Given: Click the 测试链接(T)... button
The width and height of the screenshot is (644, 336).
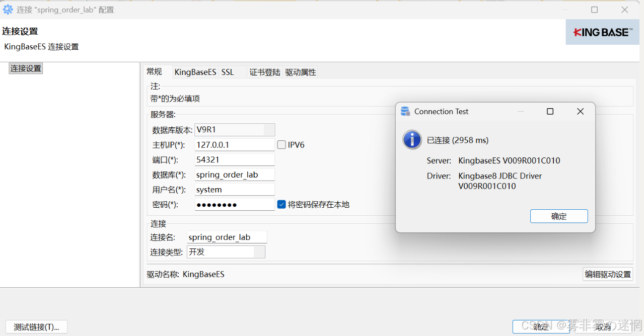Looking at the screenshot, I should click(x=36, y=327).
